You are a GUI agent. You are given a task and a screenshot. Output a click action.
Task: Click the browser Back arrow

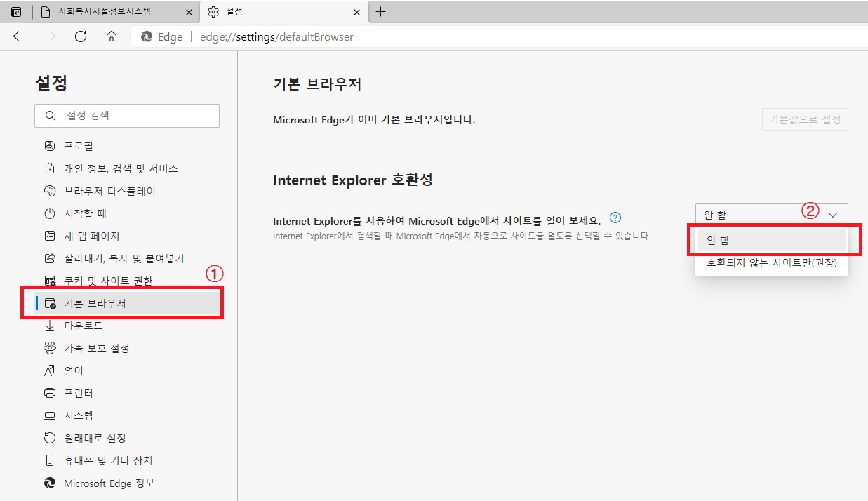click(x=19, y=36)
